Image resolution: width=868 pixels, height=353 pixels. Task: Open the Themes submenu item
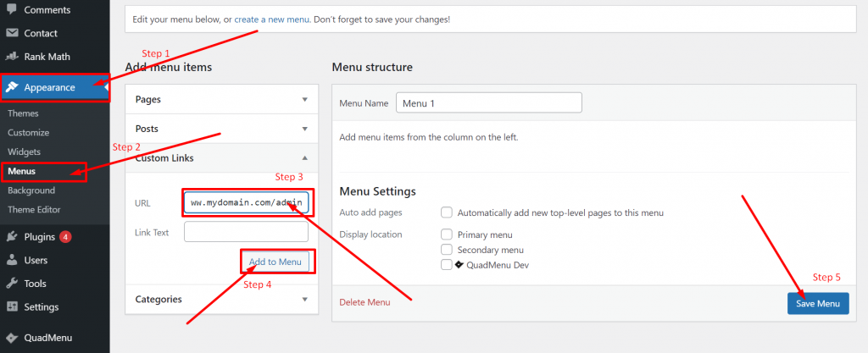pyautogui.click(x=23, y=113)
